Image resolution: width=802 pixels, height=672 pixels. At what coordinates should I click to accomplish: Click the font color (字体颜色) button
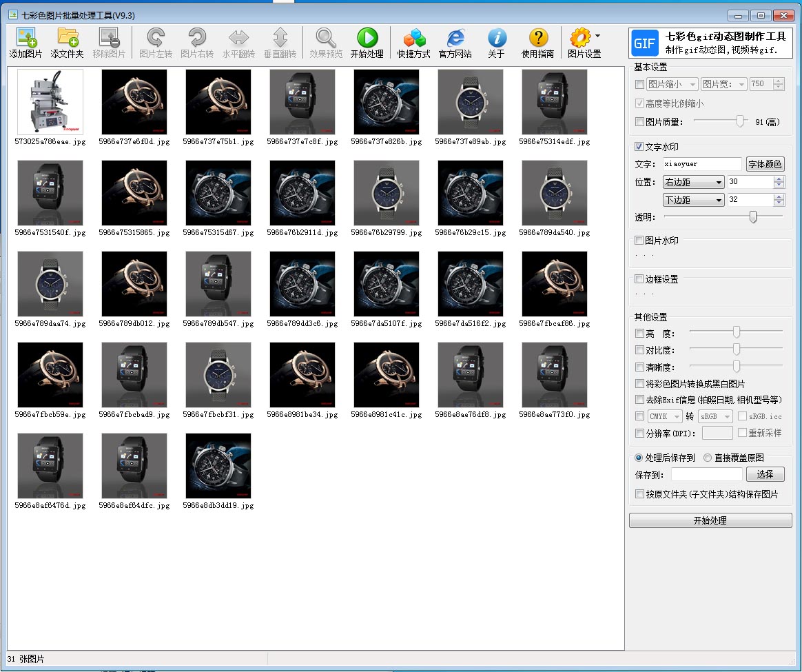(x=765, y=164)
